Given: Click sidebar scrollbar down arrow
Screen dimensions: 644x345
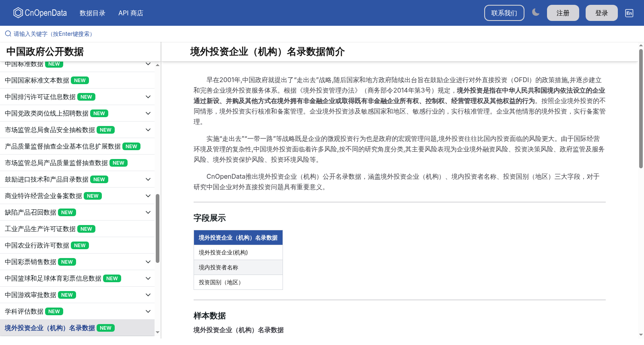Looking at the screenshot, I should pos(158,333).
